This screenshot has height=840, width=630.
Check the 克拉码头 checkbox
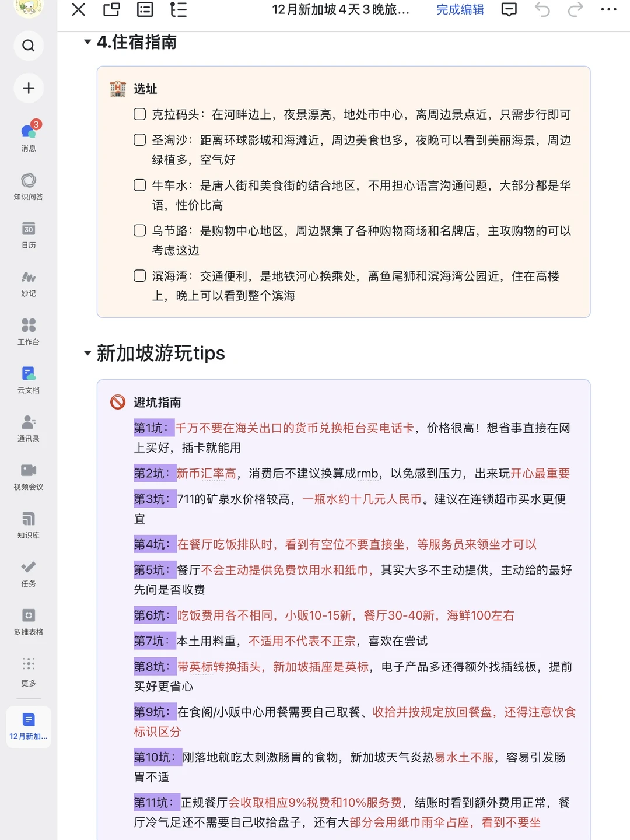[139, 114]
